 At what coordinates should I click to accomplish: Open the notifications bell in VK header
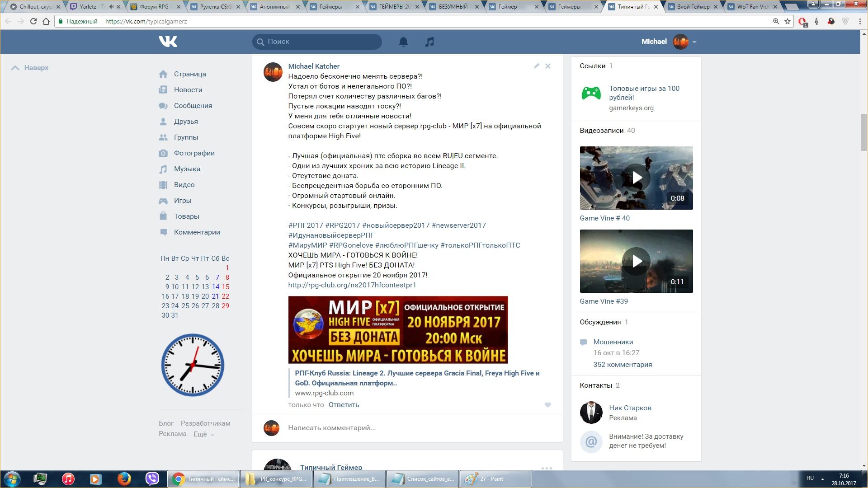click(x=403, y=42)
